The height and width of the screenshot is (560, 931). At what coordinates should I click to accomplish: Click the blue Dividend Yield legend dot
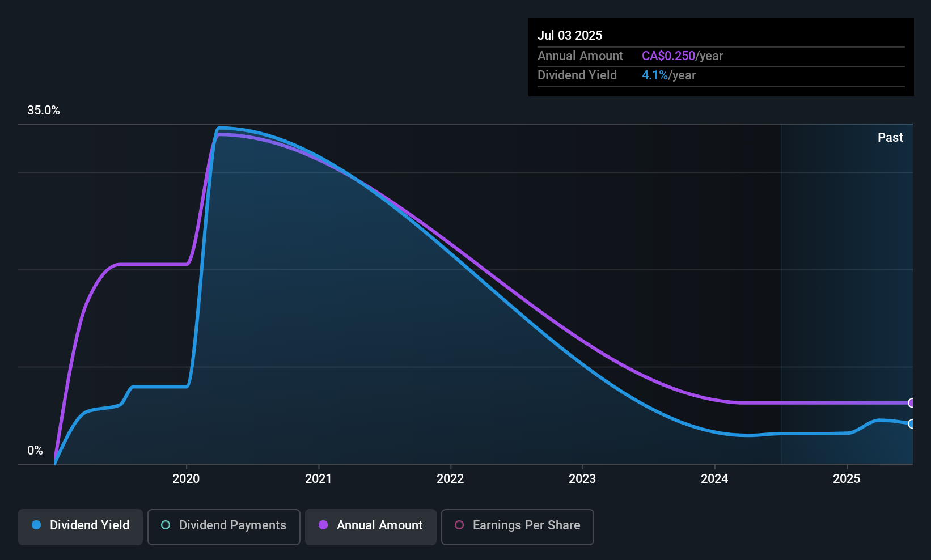click(x=36, y=525)
